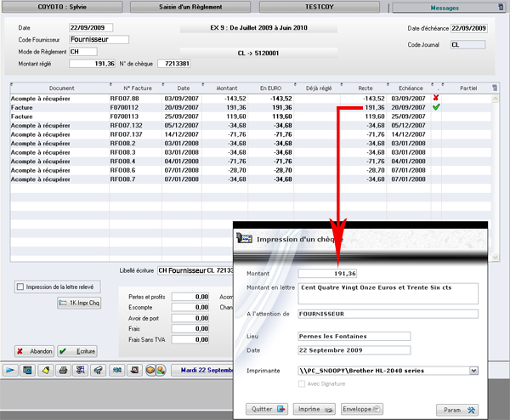Click the printer icon in bottom toolbar
This screenshot has width=510, height=420.
coord(63,370)
